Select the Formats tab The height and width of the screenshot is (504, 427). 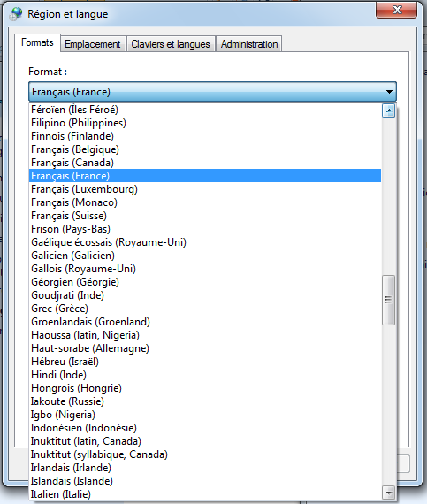click(x=37, y=42)
